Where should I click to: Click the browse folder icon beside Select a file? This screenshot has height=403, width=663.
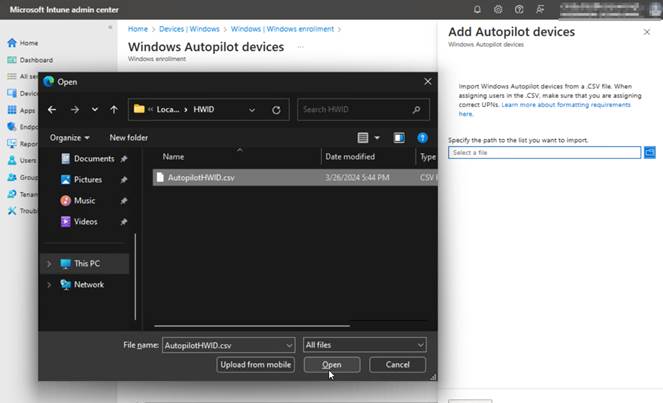(x=649, y=152)
